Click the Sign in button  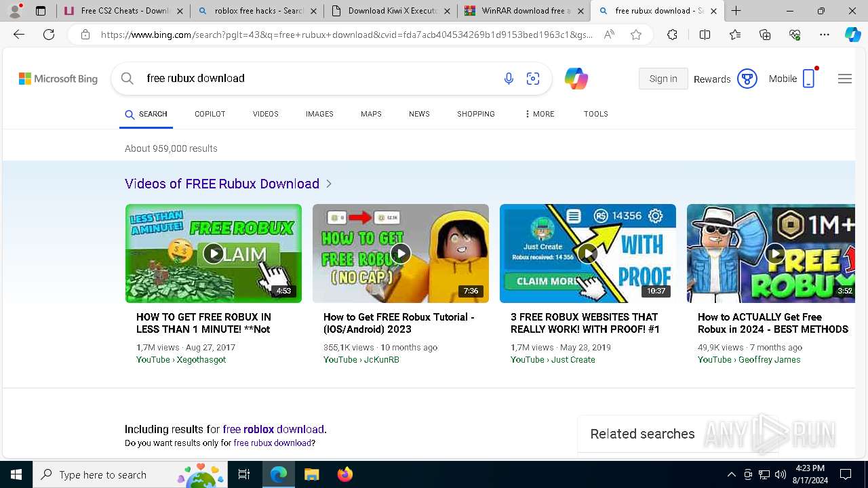pyautogui.click(x=663, y=79)
